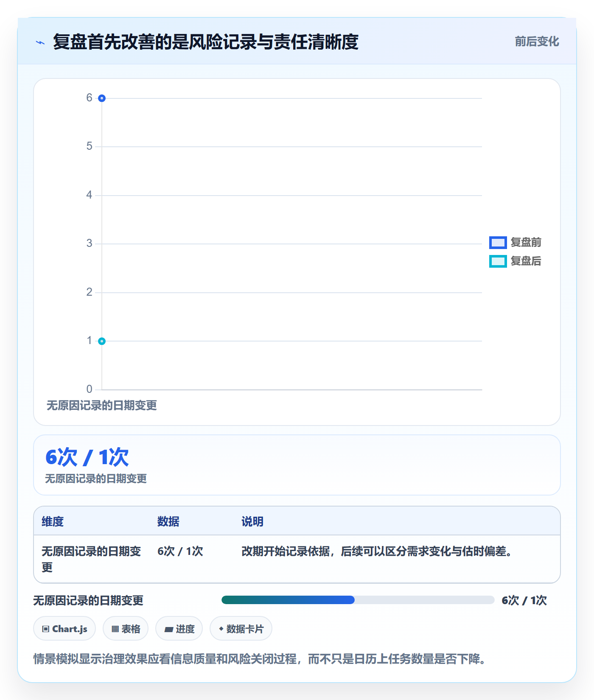Click the Chart.js tag
Image resolution: width=594 pixels, height=700 pixels.
point(64,629)
